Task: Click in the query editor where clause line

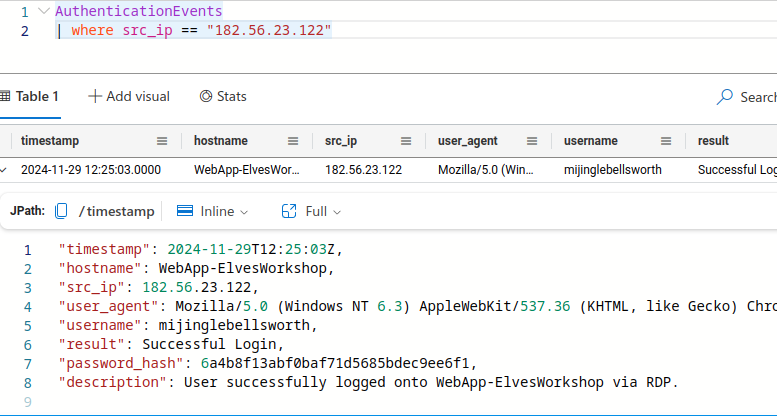Action: pos(200,31)
